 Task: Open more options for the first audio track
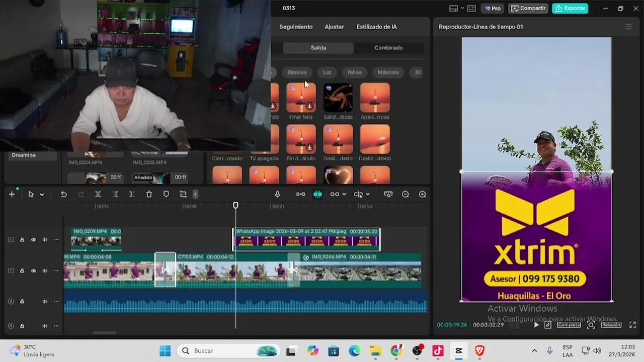56,301
